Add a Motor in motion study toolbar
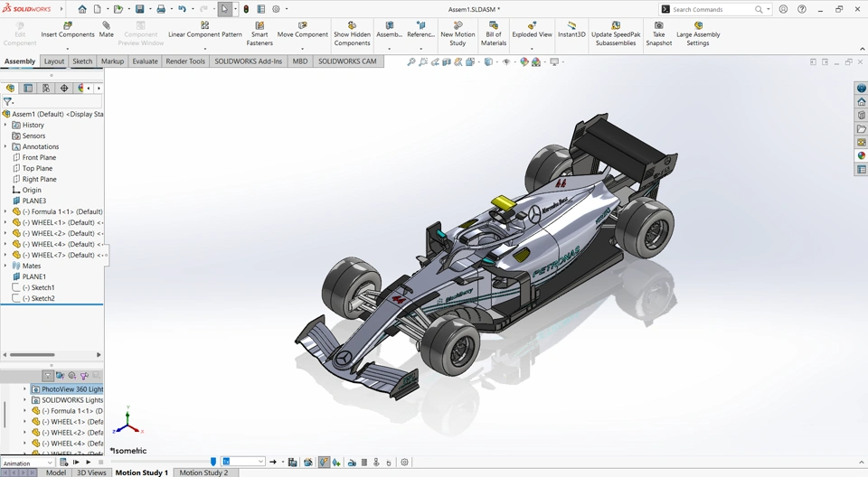The width and height of the screenshot is (868, 477). pyautogui.click(x=352, y=462)
